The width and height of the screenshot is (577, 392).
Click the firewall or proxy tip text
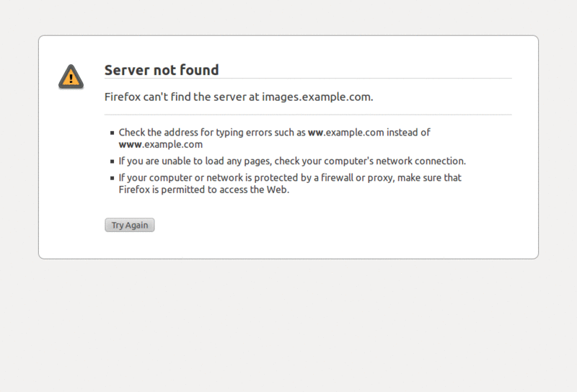290,184
